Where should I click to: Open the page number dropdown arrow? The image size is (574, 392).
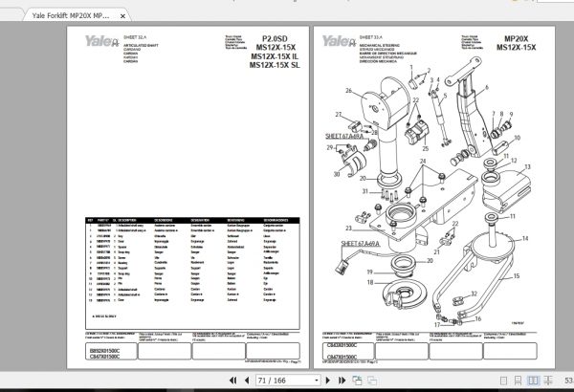click(317, 381)
